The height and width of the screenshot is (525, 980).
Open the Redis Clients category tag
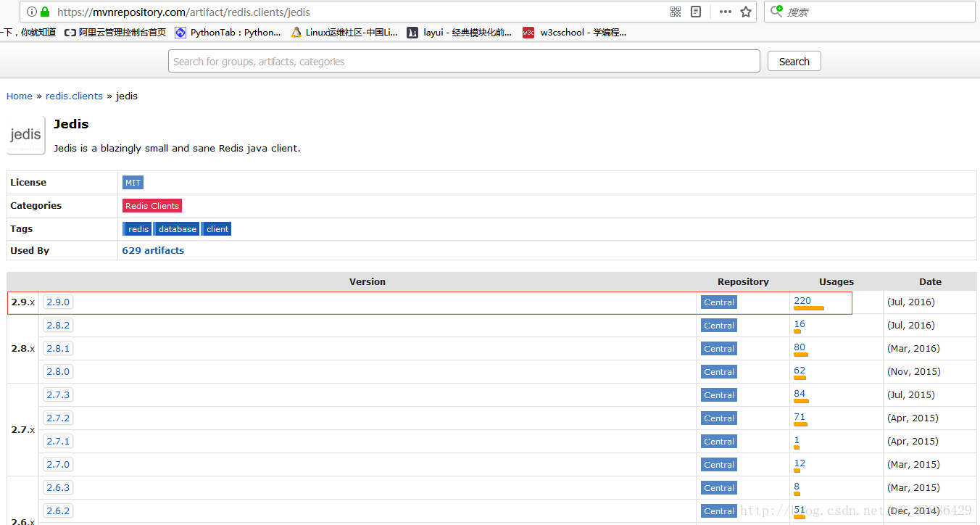click(151, 206)
